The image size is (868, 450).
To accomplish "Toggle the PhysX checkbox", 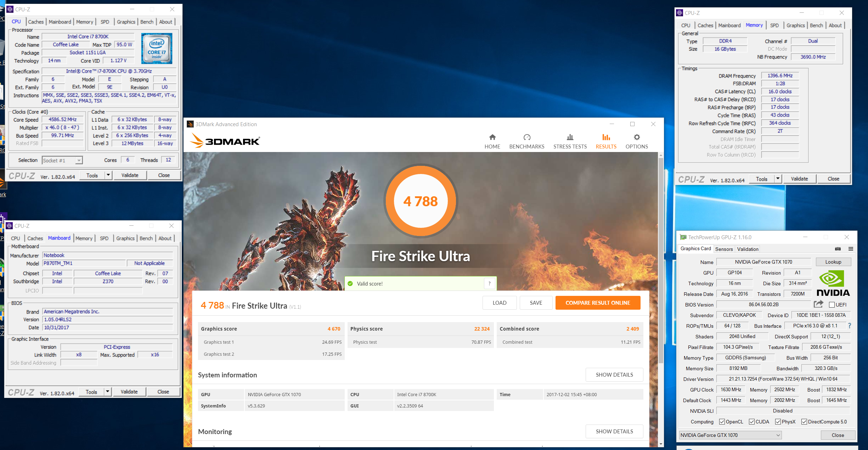I will coord(778,422).
